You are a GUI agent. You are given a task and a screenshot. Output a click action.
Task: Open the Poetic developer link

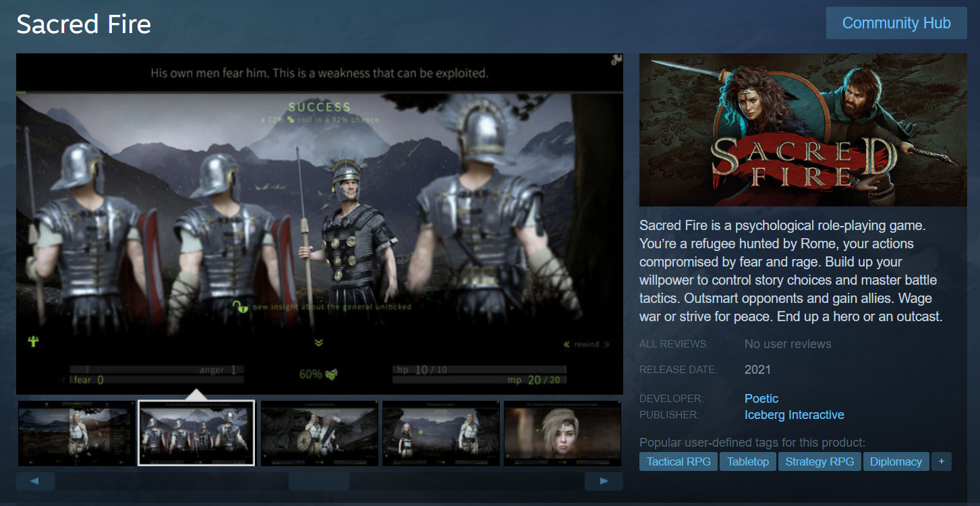[761, 399]
